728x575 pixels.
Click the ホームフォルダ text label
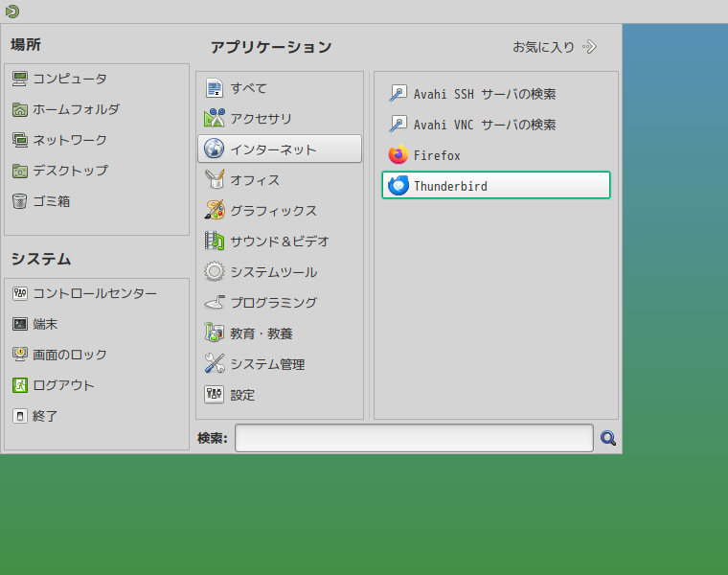(x=76, y=109)
